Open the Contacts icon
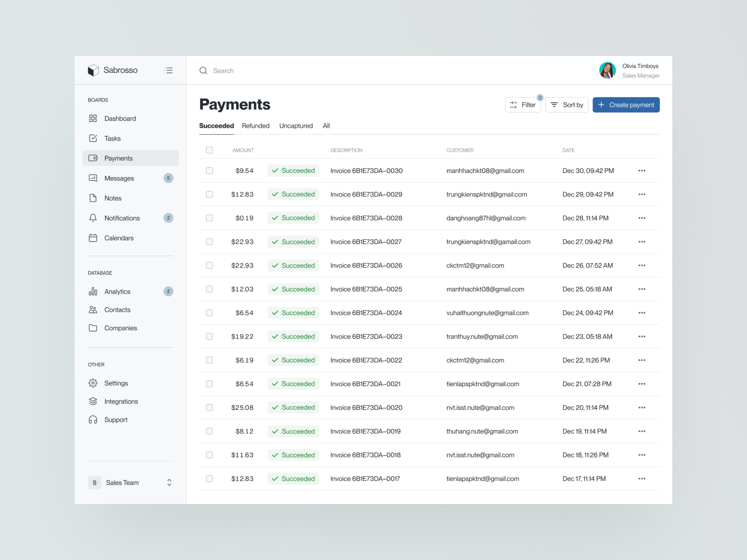The image size is (747, 560). point(93,310)
